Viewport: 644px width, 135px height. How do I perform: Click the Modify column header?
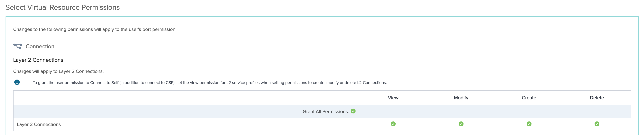(461, 98)
